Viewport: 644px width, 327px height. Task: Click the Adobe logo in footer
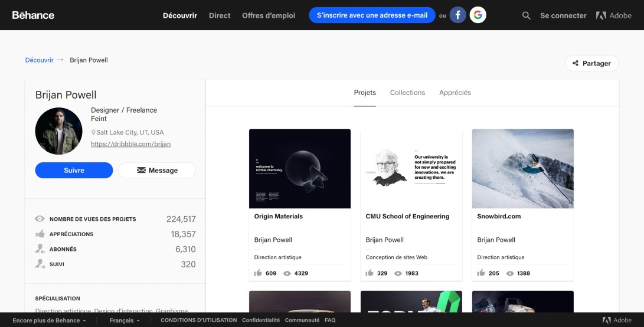pyautogui.click(x=617, y=320)
